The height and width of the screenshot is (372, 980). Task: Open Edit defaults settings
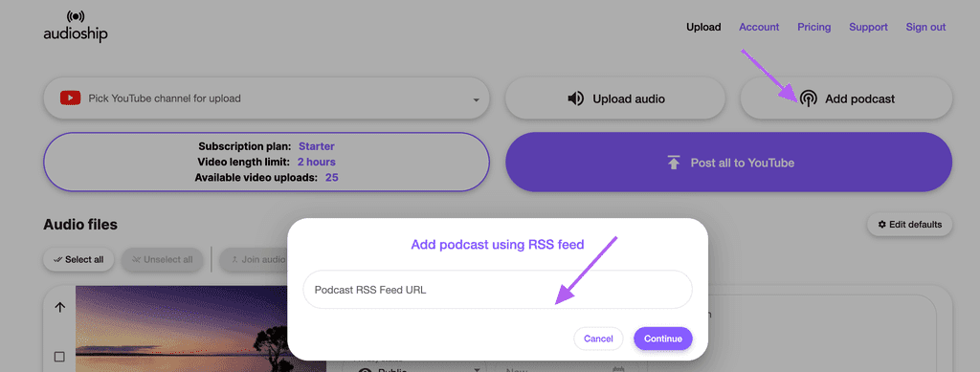[x=909, y=225]
